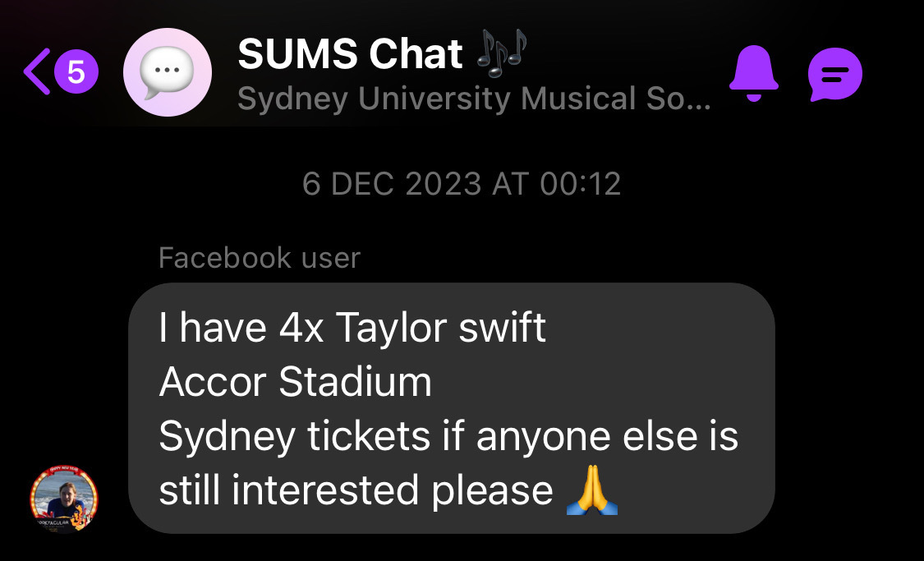Click the 'I have 4x Taylor swift' line
924x561 pixels.
point(352,328)
